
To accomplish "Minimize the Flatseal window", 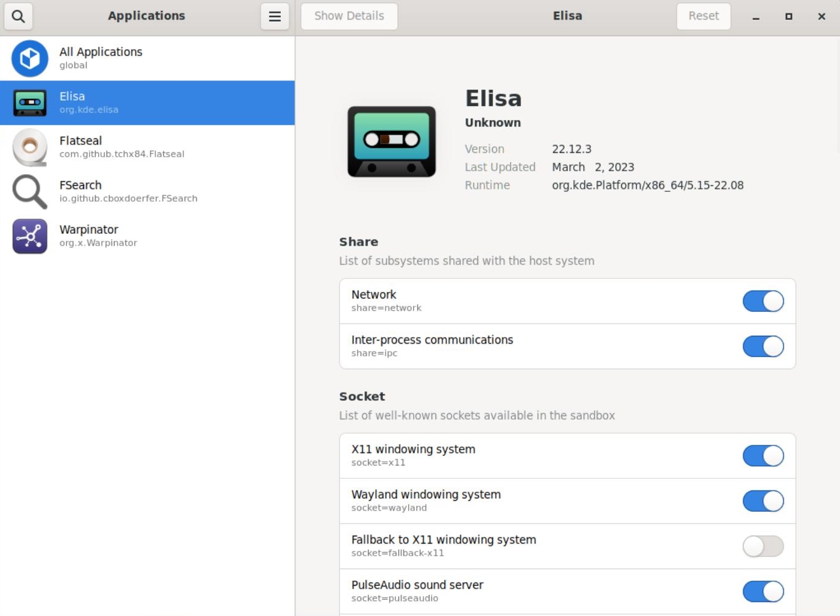I will pyautogui.click(x=756, y=16).
